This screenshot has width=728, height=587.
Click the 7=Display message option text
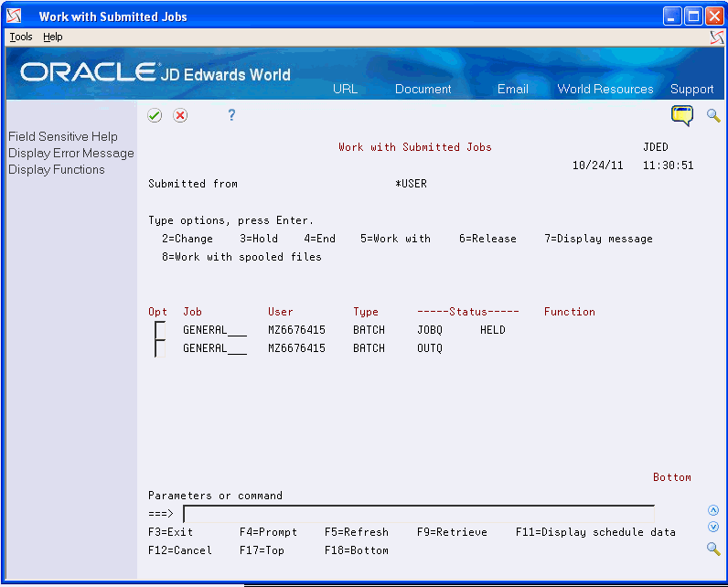click(x=598, y=239)
